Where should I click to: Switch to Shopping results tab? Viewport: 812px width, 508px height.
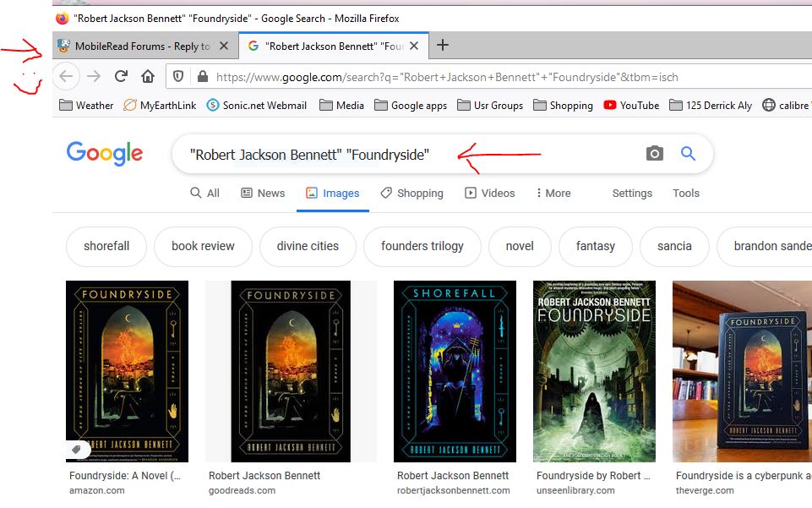pyautogui.click(x=411, y=194)
